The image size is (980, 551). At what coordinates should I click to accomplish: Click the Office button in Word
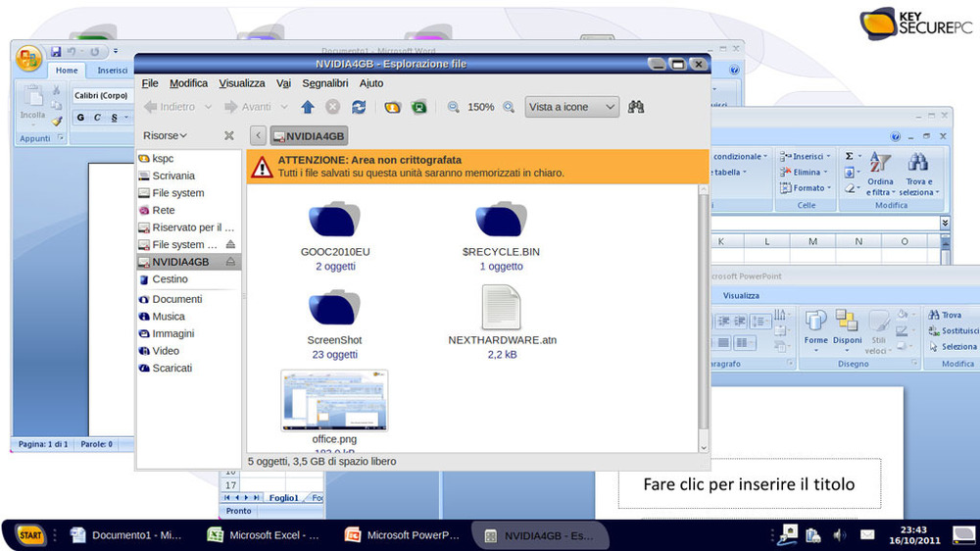point(28,59)
